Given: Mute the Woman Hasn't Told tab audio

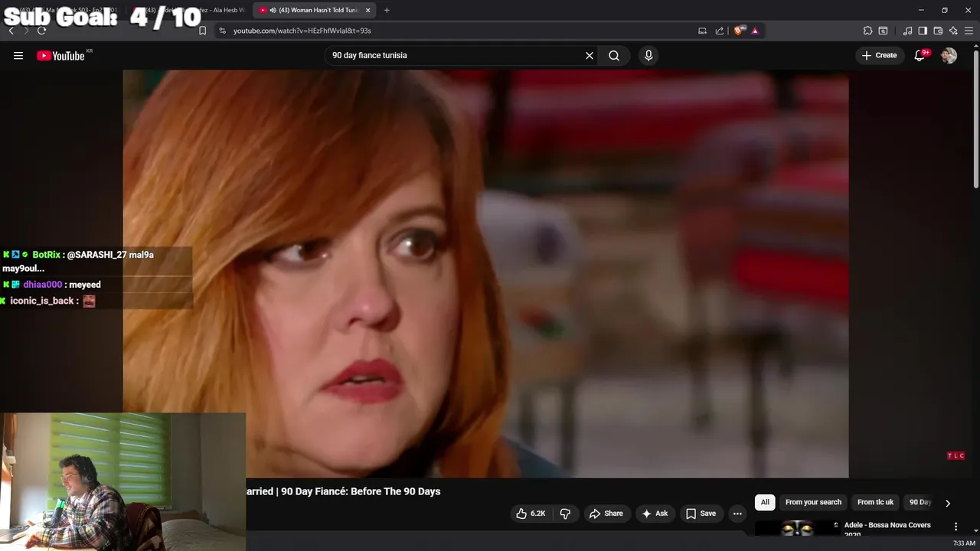Looking at the screenshot, I should [x=274, y=10].
